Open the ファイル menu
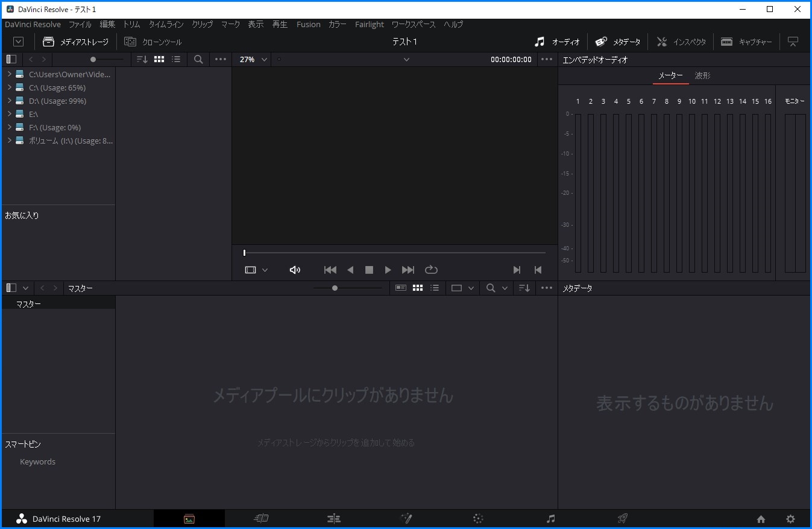The width and height of the screenshot is (812, 529). coord(80,25)
